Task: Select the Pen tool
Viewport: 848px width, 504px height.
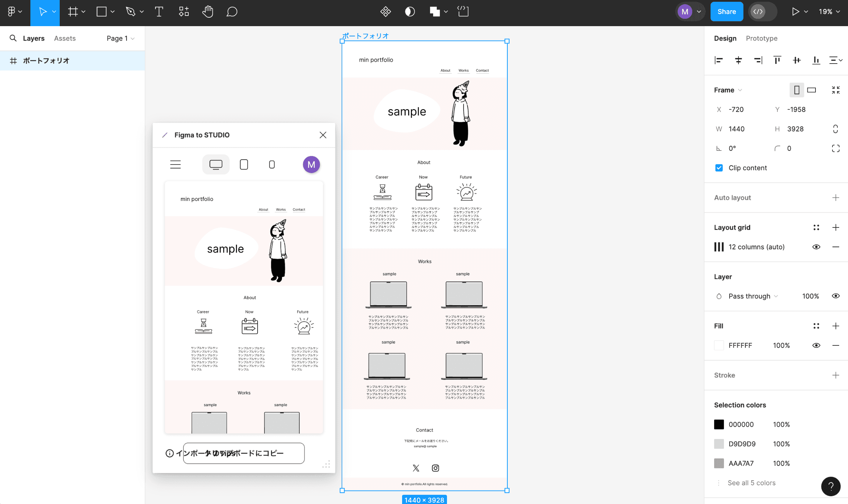Action: pos(130,11)
